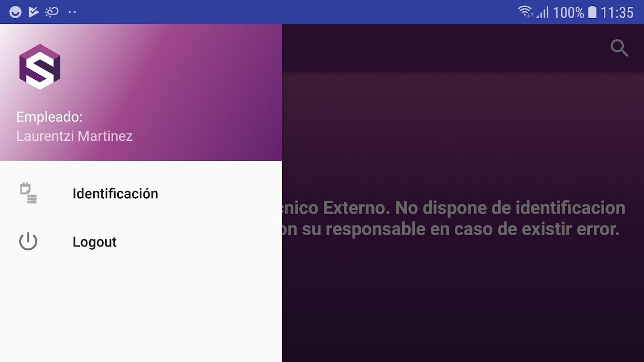Open search with the magnifier icon
644x362 pixels.
[x=619, y=48]
